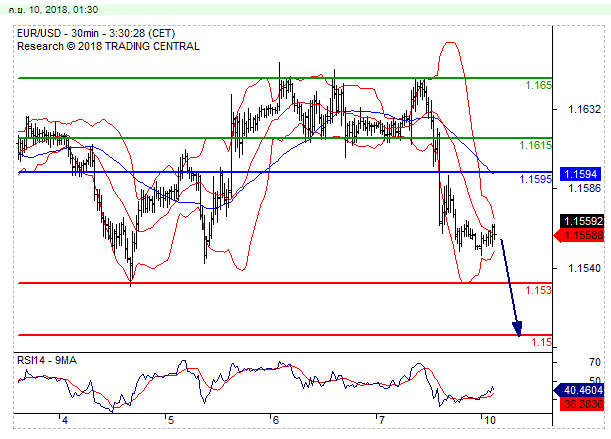The image size is (611, 439).
Task: Click the blue price tag 1.1594
Action: (581, 174)
